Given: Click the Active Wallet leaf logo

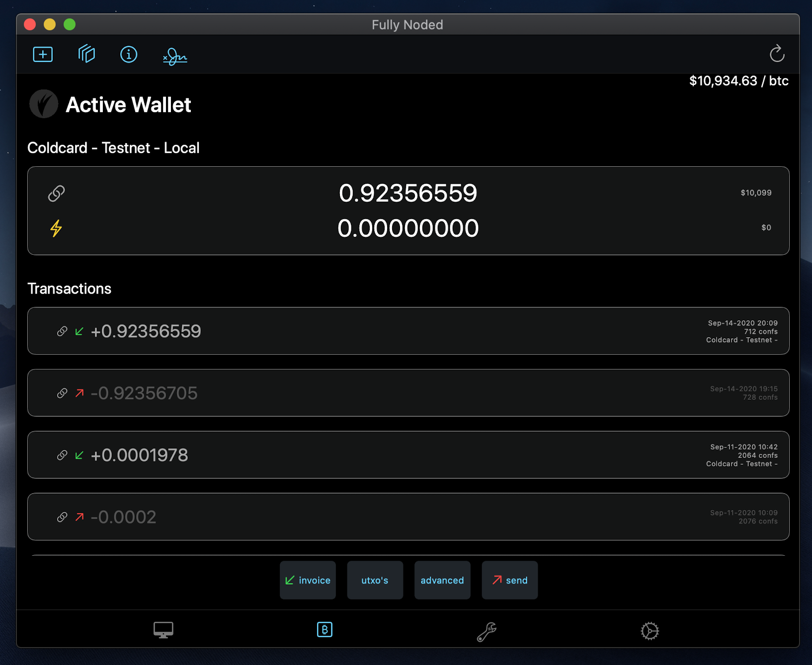Looking at the screenshot, I should [44, 104].
